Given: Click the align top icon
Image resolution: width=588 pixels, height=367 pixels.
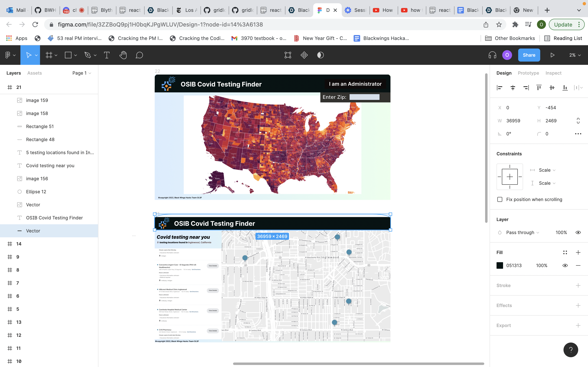Looking at the screenshot, I should tap(539, 88).
